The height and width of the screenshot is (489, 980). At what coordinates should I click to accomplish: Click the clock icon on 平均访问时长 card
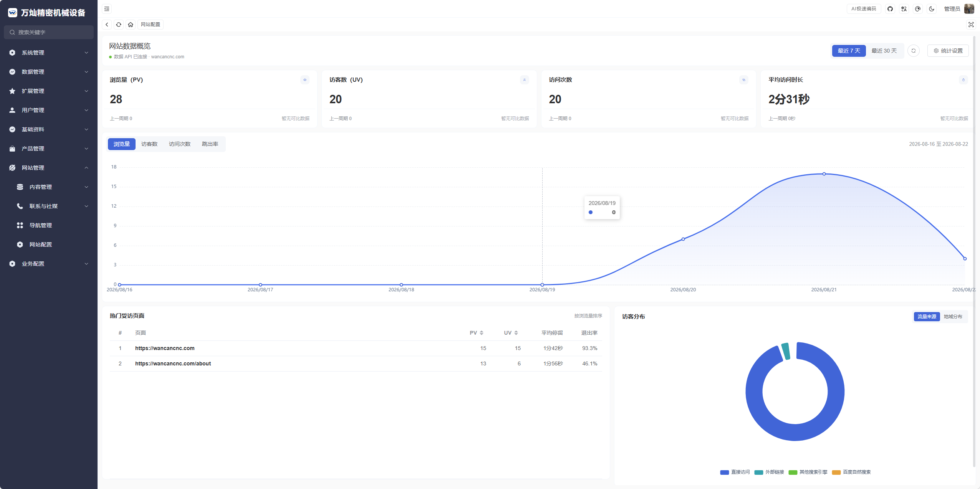[x=963, y=80]
